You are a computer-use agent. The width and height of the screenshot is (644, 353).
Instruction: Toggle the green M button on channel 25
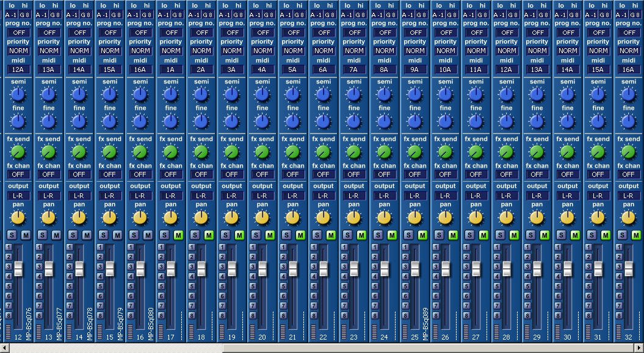[x=422, y=235]
